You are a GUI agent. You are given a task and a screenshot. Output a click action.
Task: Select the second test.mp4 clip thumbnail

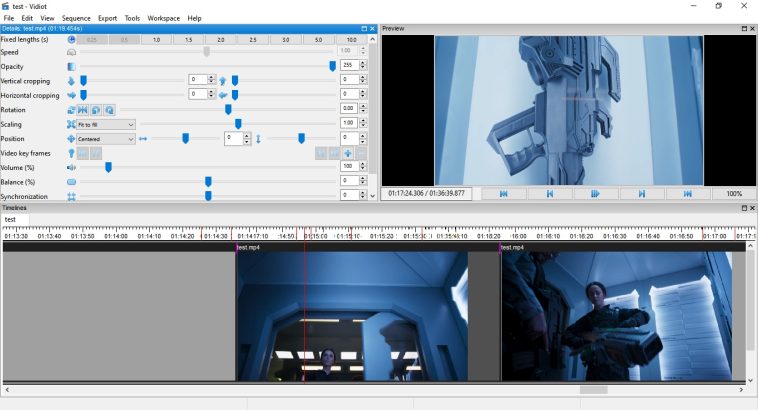tap(616, 316)
